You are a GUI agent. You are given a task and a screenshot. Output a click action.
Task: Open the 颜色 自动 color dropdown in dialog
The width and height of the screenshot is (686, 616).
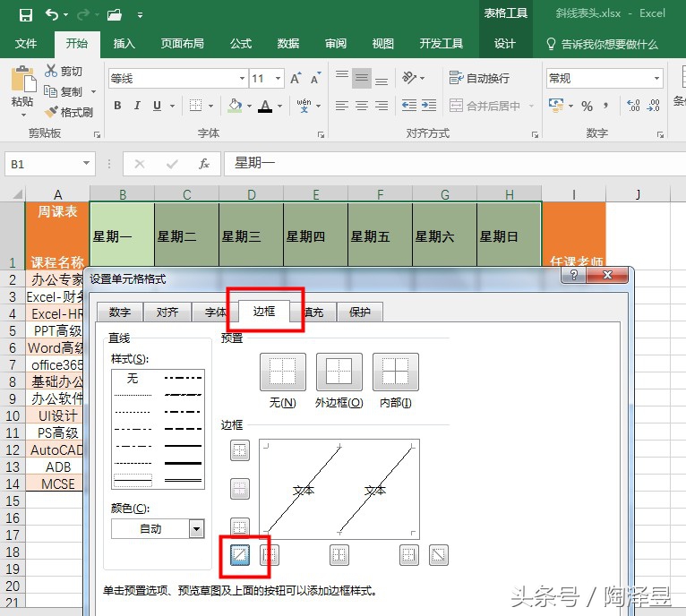click(x=196, y=529)
